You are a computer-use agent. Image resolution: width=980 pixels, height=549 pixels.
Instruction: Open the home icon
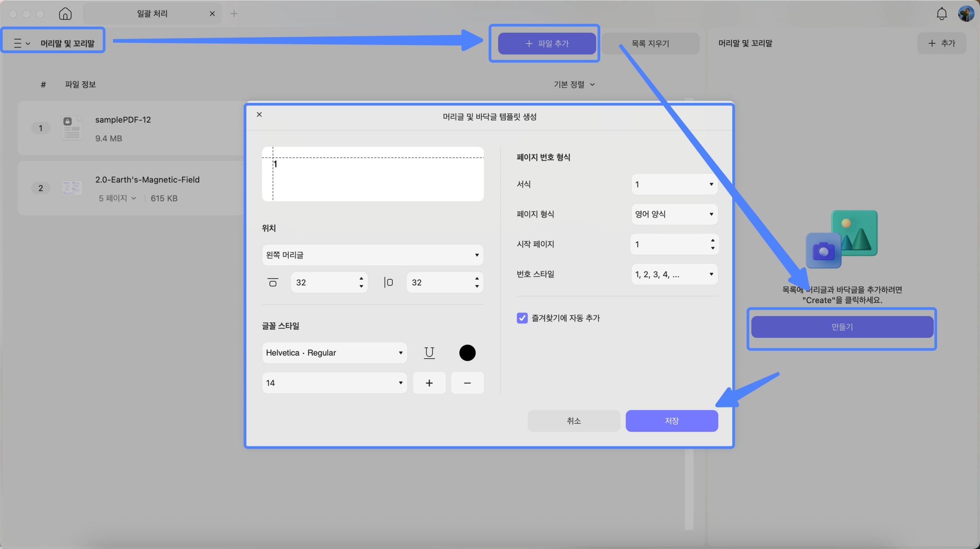click(x=65, y=14)
